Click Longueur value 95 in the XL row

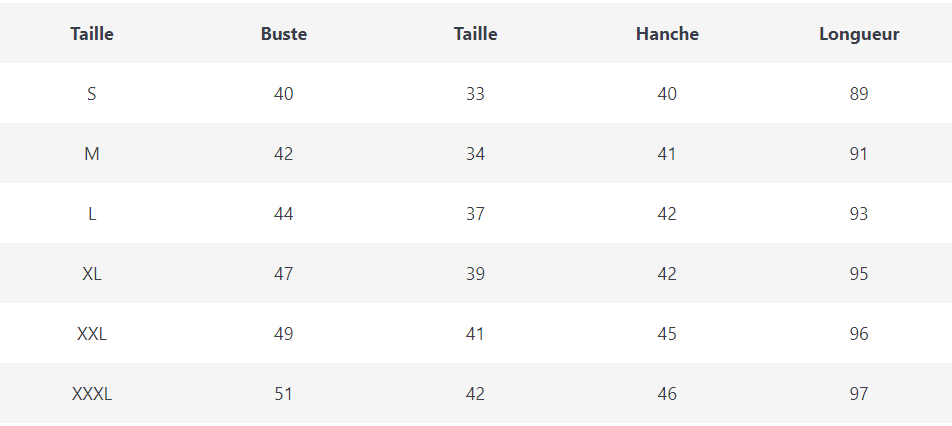pyautogui.click(x=859, y=274)
